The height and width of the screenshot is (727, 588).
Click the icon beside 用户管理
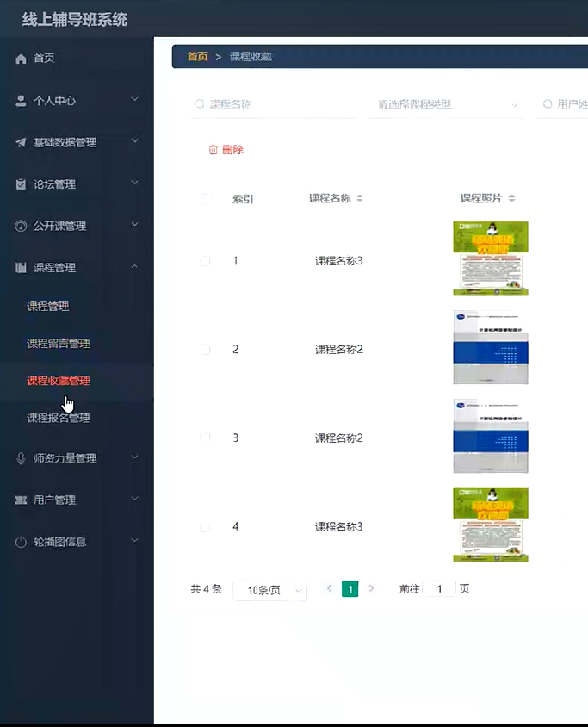click(21, 500)
